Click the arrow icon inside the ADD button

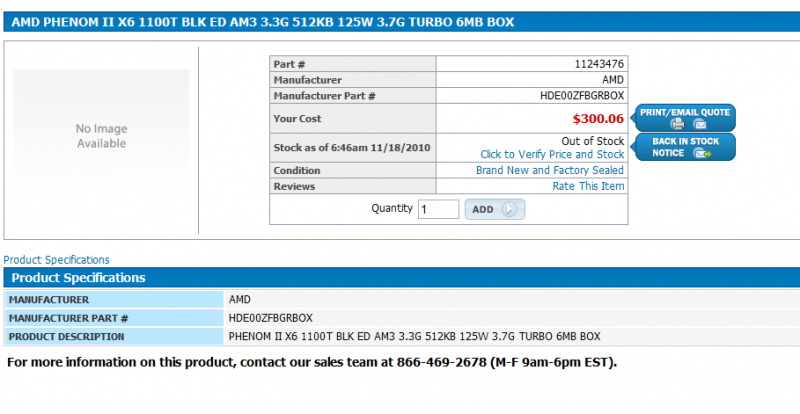509,209
